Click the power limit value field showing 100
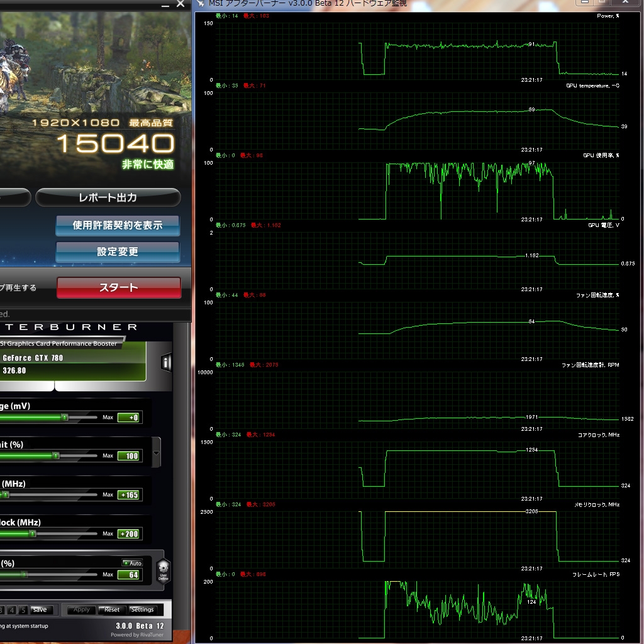This screenshot has width=644, height=644. (130, 456)
